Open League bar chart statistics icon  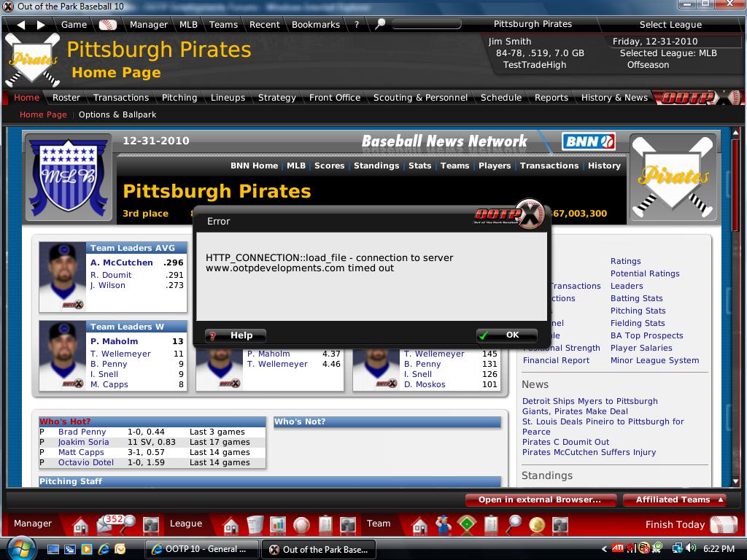278,525
